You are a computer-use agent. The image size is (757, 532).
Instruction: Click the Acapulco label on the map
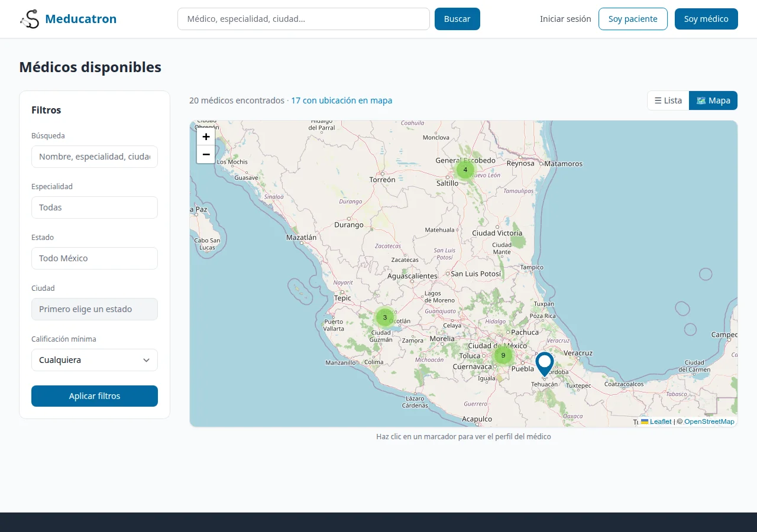pyautogui.click(x=477, y=419)
